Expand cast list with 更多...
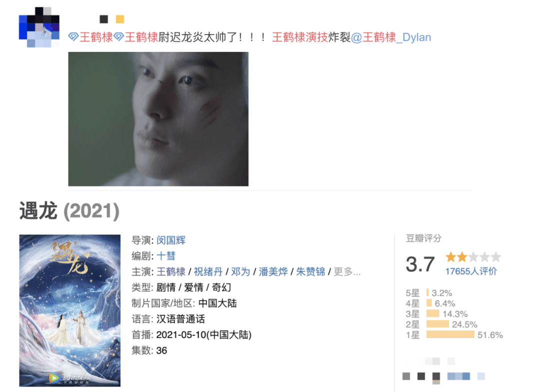540x392 pixels. pos(347,272)
